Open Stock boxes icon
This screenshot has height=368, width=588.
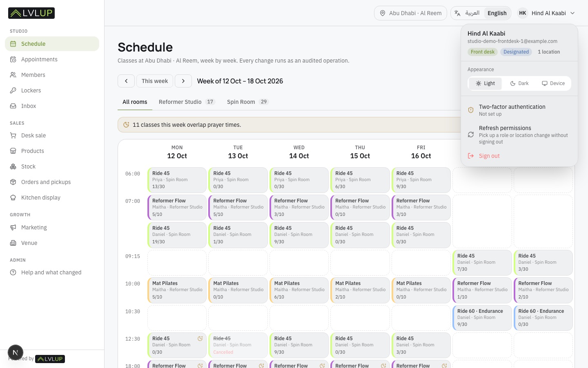pyautogui.click(x=13, y=166)
